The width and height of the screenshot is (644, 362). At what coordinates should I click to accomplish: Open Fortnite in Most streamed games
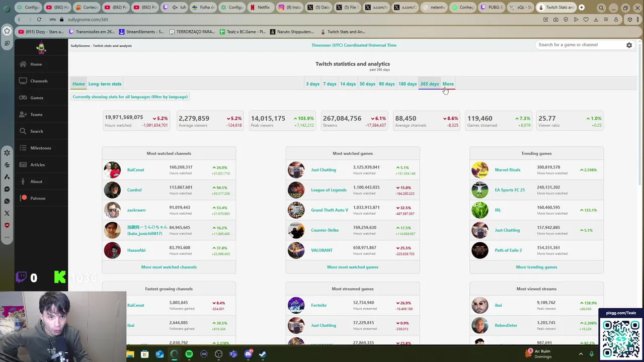(318, 305)
